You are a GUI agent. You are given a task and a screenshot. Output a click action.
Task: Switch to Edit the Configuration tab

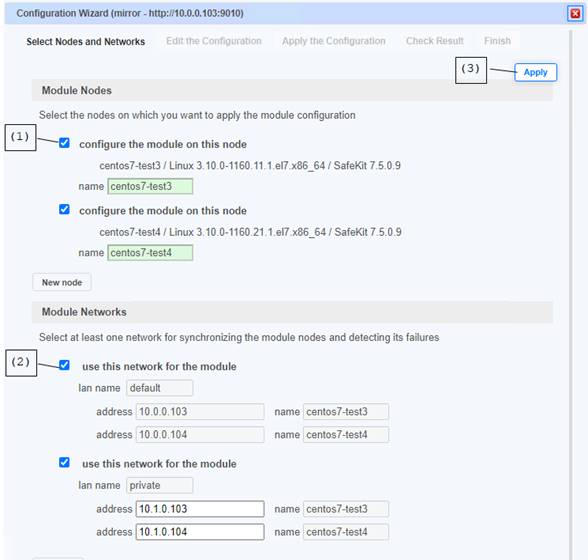tap(214, 41)
